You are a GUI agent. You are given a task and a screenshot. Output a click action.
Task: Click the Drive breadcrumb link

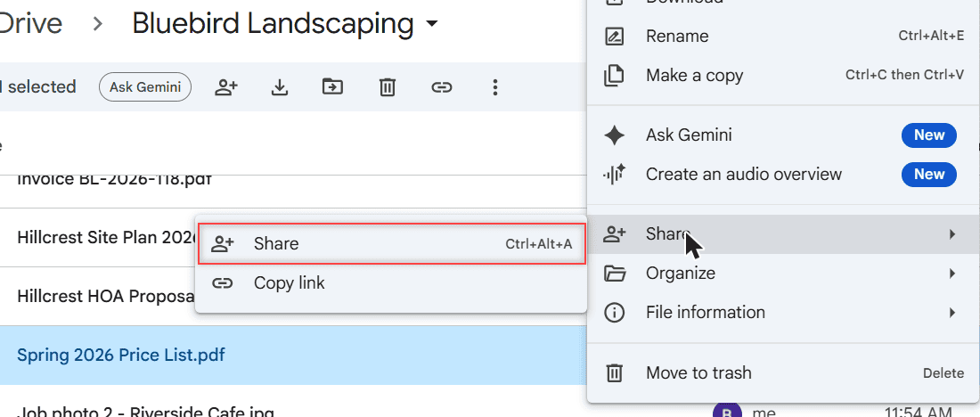click(30, 24)
